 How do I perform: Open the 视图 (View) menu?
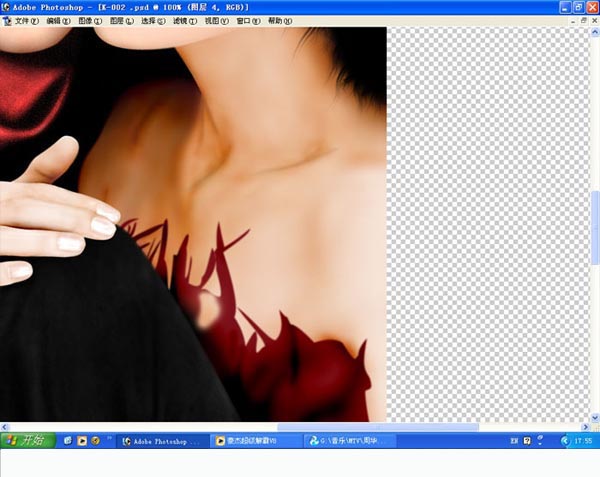[217, 21]
